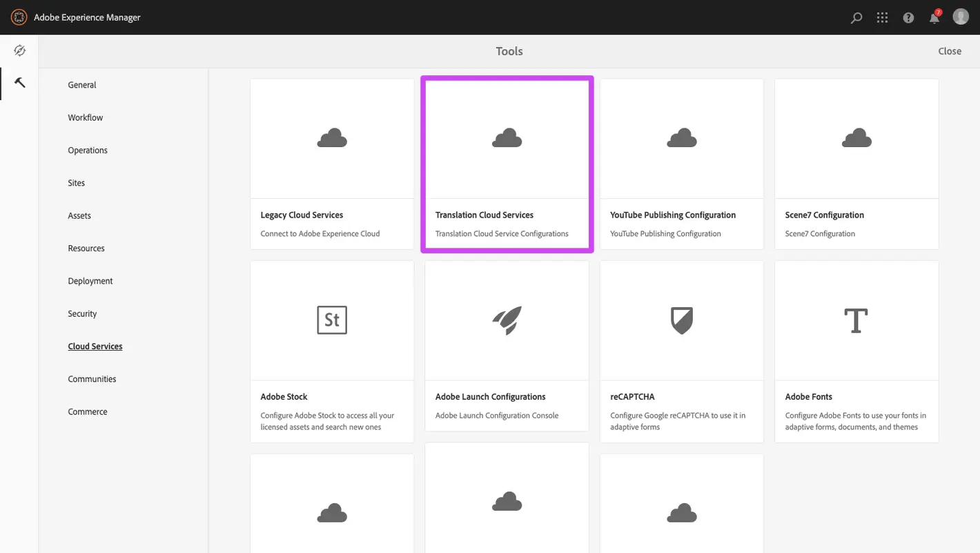Click the Translation Cloud Services cloud icon
The width and height of the screenshot is (980, 553).
click(507, 138)
